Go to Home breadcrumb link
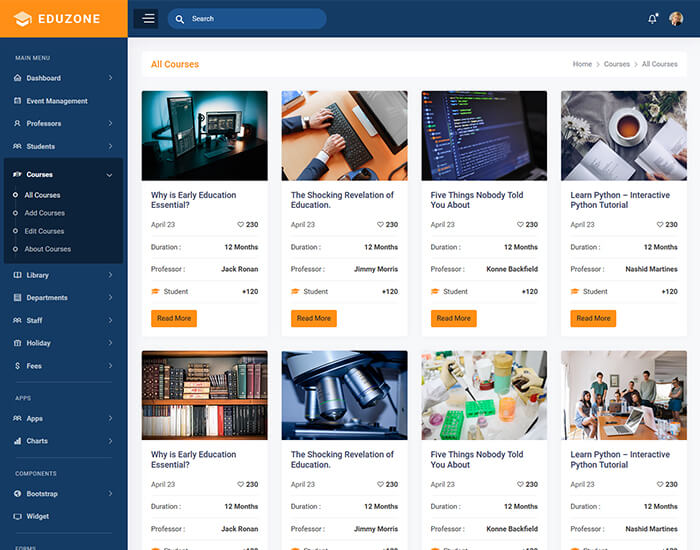The width and height of the screenshot is (700, 550). point(582,64)
